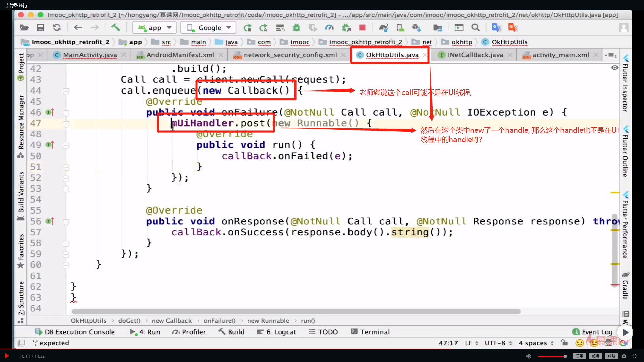Collapse the fold marker on line 49

tap(66, 145)
